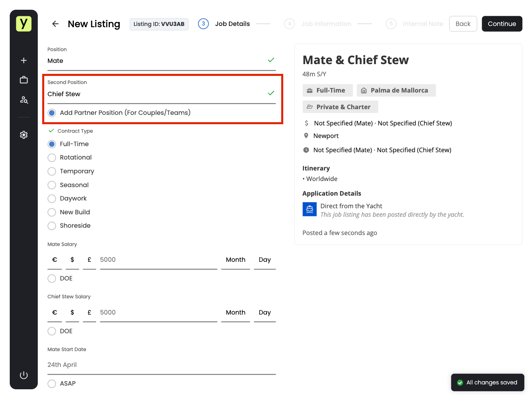
Task: Enable DOE under Mate Salary
Action: tap(52, 278)
